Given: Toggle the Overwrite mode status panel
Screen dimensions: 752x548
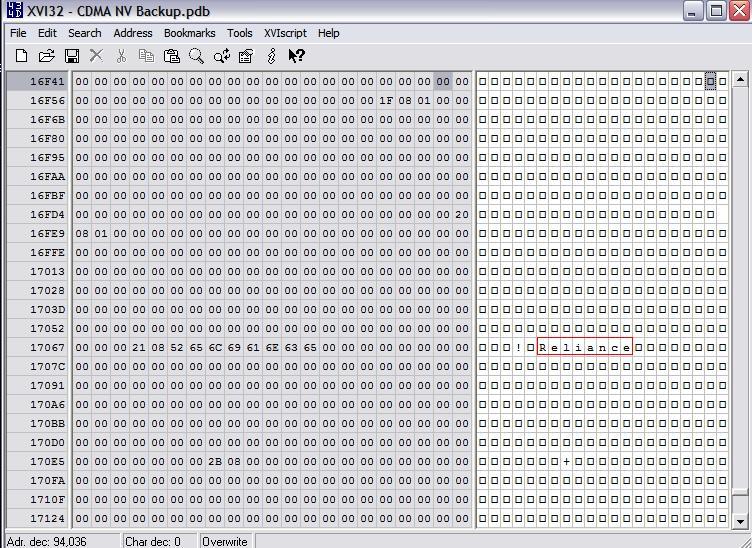Looking at the screenshot, I should point(225,541).
